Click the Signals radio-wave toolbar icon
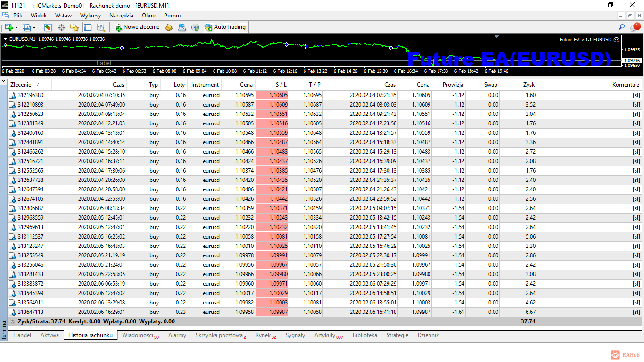 [x=195, y=27]
